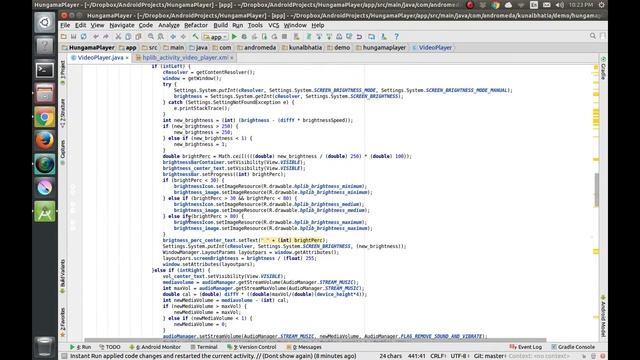Toggle the Build Variants tool window stripe
Image resolution: width=640 pixels, height=360 pixels.
click(x=62, y=276)
